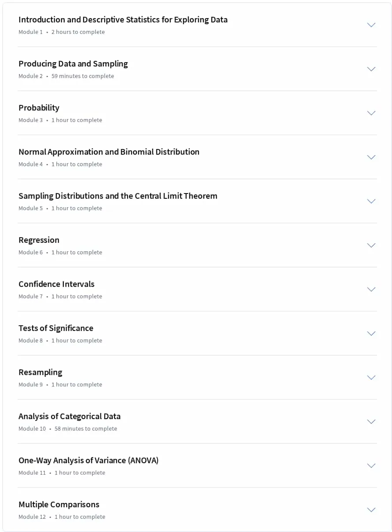Click chevron next to Tests of Significance

[371, 334]
